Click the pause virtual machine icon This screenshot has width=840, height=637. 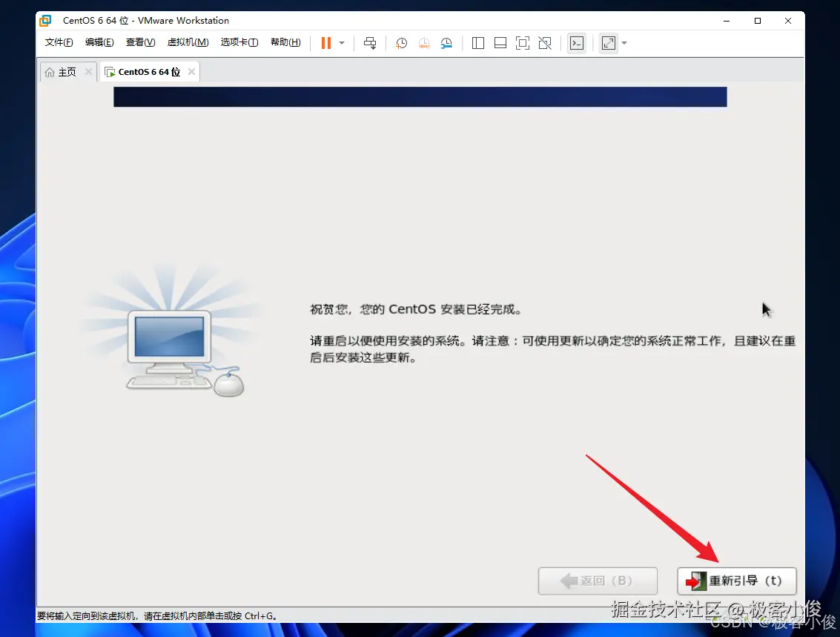(325, 43)
